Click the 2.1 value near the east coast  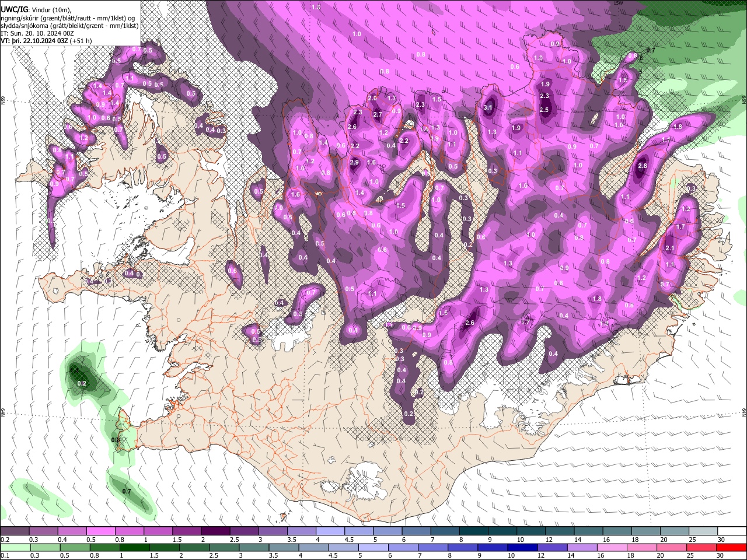tap(670, 249)
